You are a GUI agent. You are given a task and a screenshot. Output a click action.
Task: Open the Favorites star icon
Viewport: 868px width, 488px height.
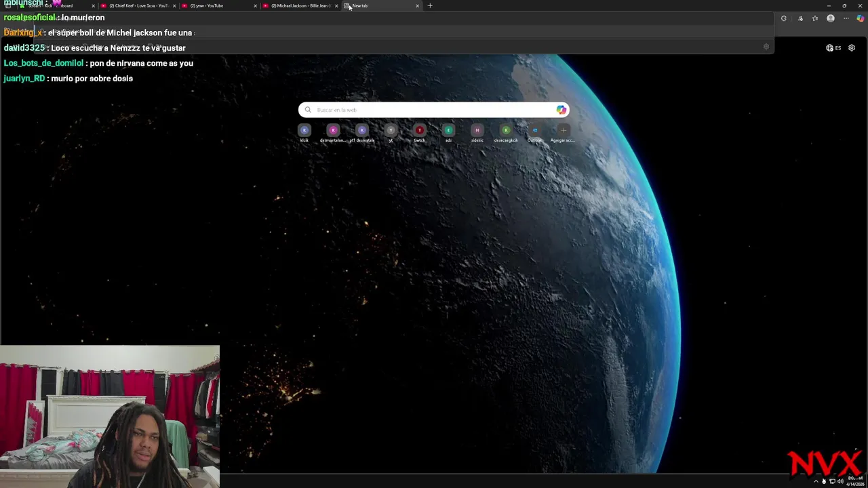coord(815,18)
